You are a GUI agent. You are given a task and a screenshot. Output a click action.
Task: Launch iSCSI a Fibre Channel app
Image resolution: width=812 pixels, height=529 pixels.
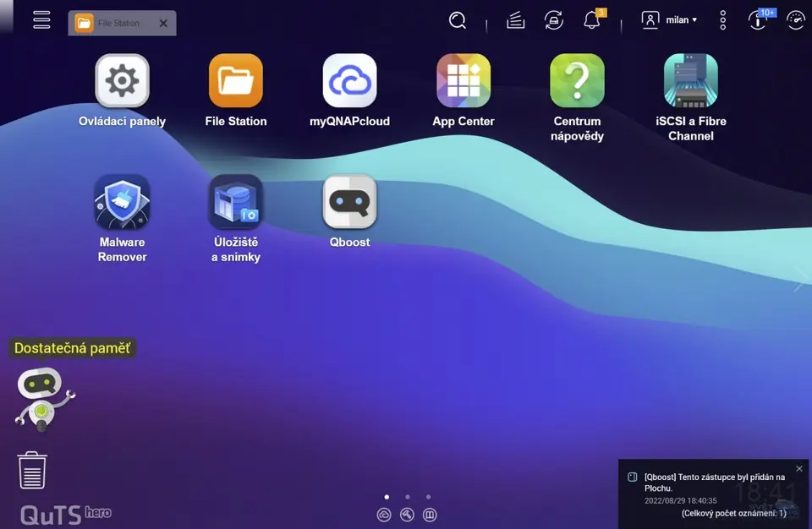click(x=690, y=81)
